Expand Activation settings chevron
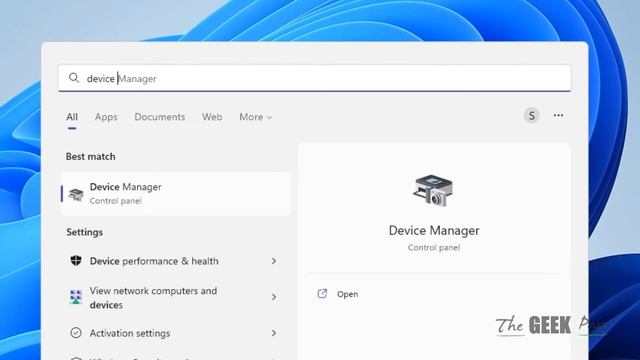The width and height of the screenshot is (640, 360). 274,333
